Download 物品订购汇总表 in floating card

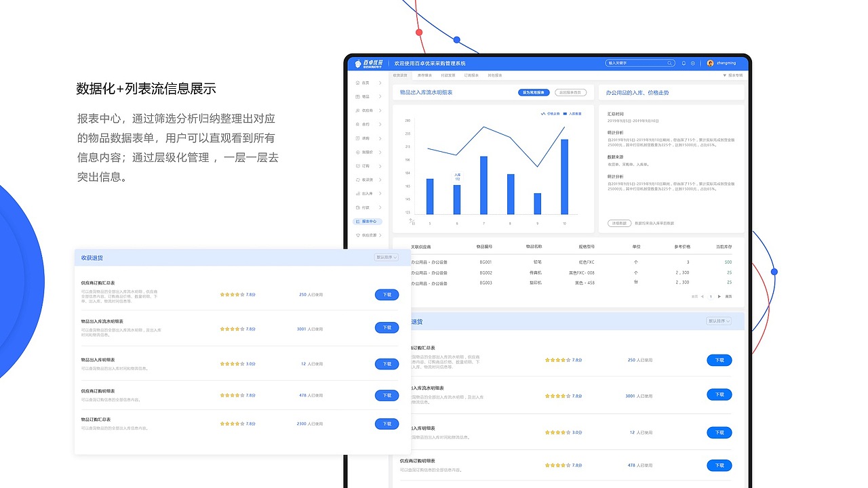click(x=387, y=424)
